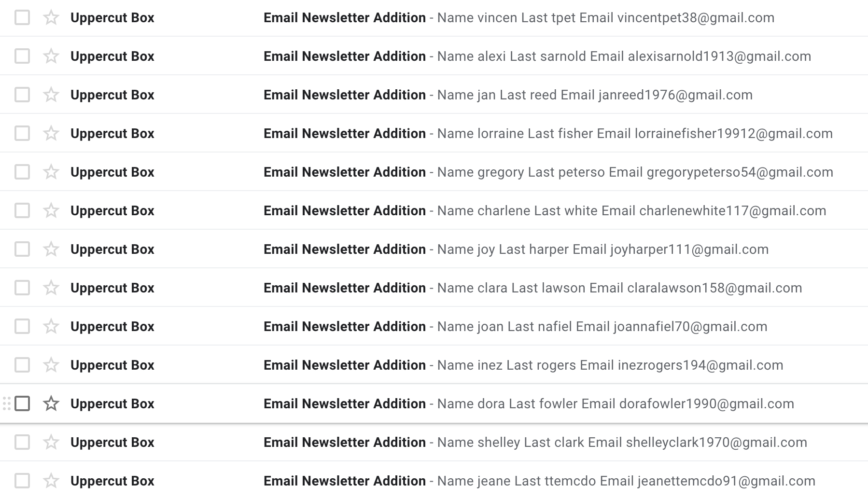Open email from Name gregory Last peterso
The height and width of the screenshot is (499, 868).
click(434, 172)
